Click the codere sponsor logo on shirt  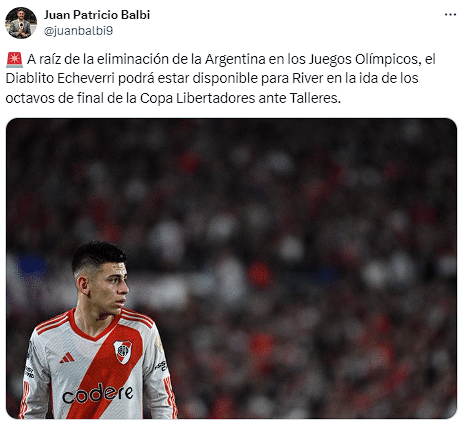click(x=98, y=393)
